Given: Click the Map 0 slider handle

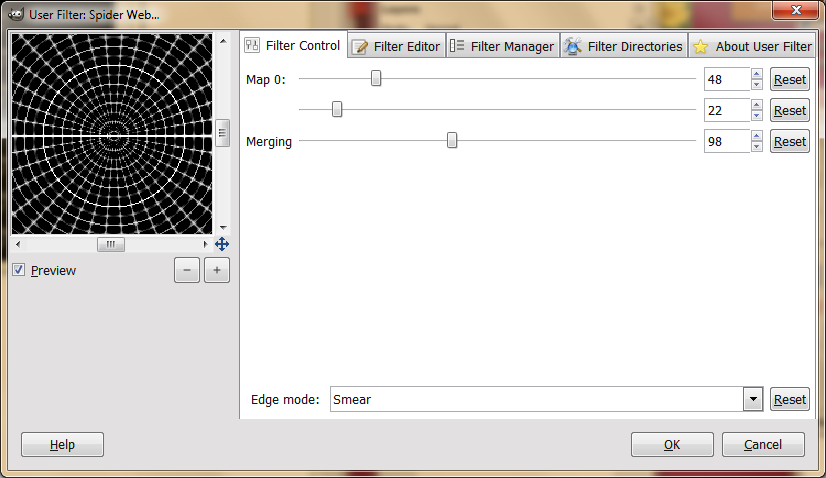Looking at the screenshot, I should click(376, 79).
